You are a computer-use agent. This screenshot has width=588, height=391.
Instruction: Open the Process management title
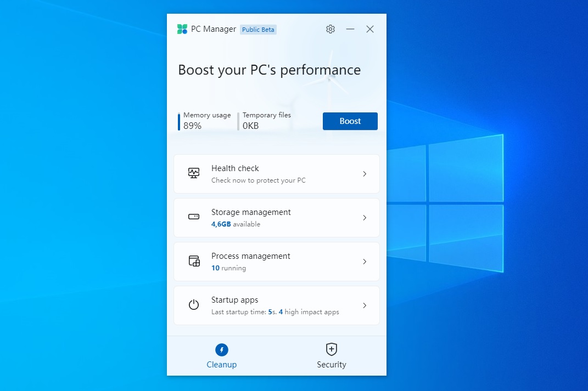click(x=250, y=256)
